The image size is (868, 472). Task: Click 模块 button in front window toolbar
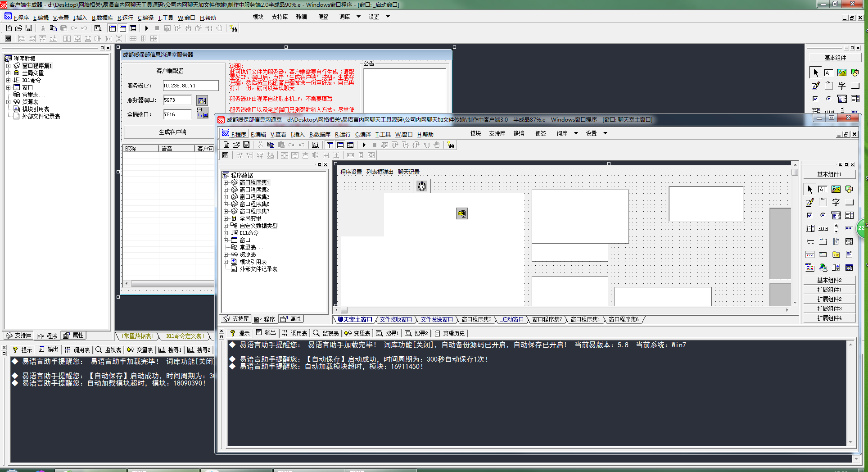click(x=476, y=133)
